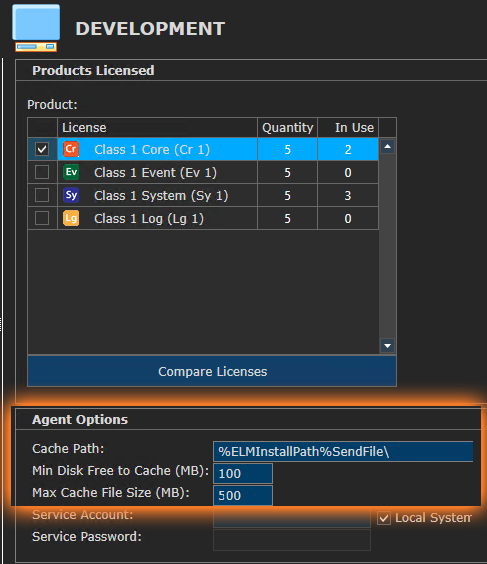The height and width of the screenshot is (564, 487).
Task: Click the In Use column header
Action: 348,127
